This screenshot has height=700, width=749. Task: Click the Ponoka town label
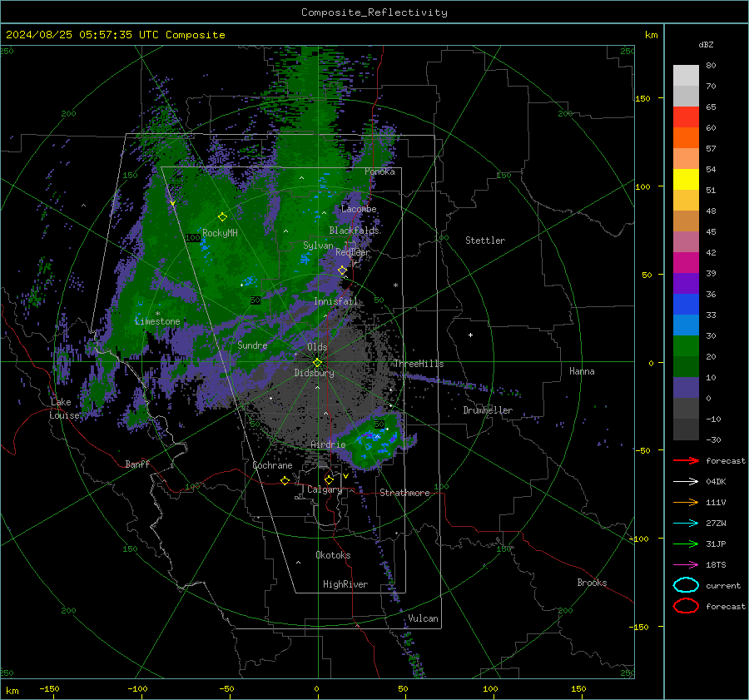click(x=379, y=171)
